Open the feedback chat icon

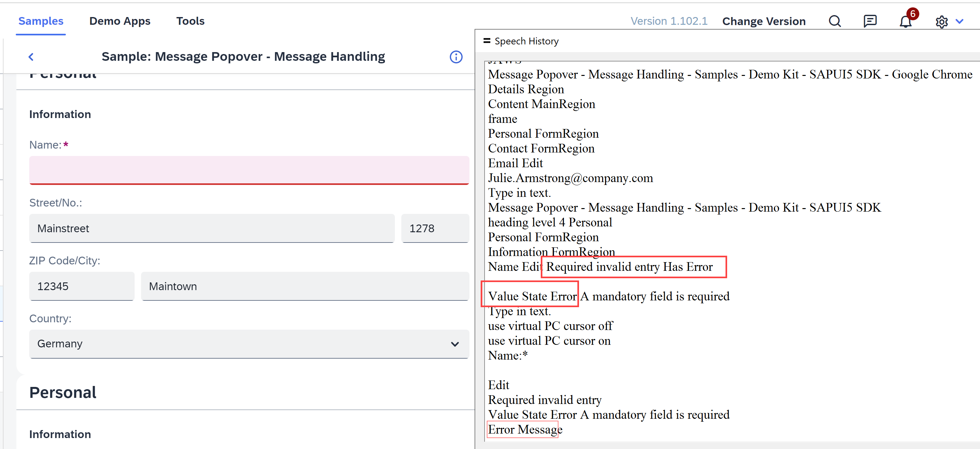pyautogui.click(x=870, y=21)
